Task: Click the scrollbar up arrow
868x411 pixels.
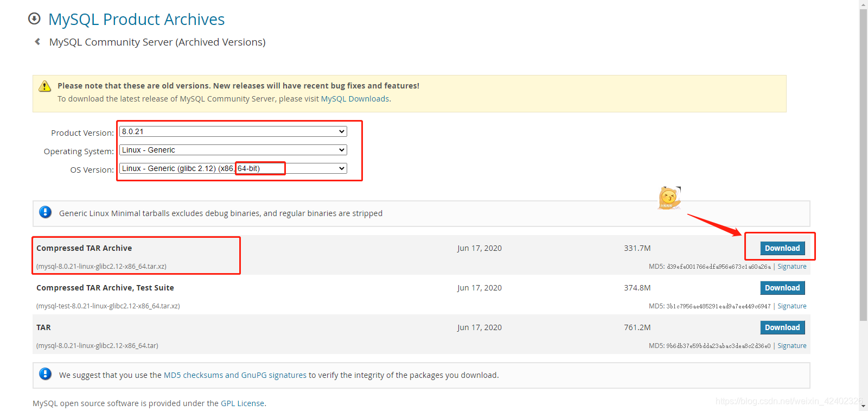Action: pos(863,4)
